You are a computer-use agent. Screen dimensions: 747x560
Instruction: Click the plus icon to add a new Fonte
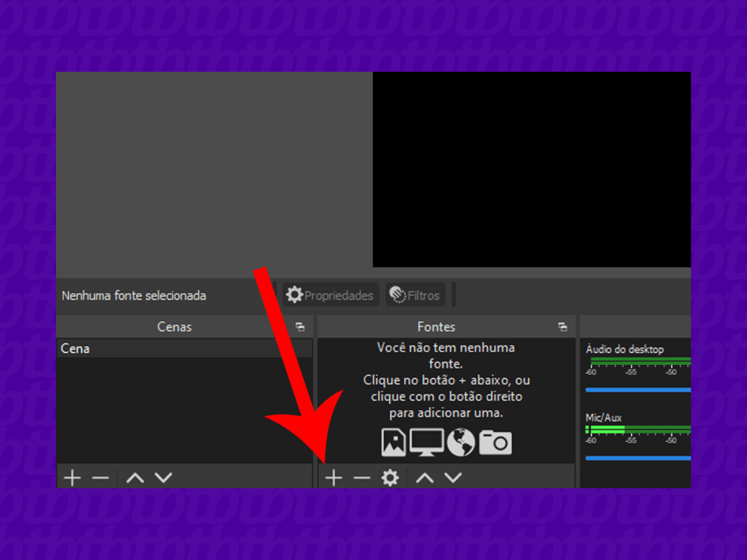[x=334, y=477]
